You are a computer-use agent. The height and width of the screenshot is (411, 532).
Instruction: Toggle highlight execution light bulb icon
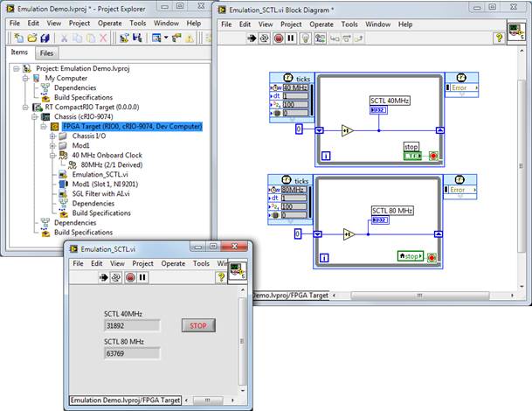click(307, 38)
